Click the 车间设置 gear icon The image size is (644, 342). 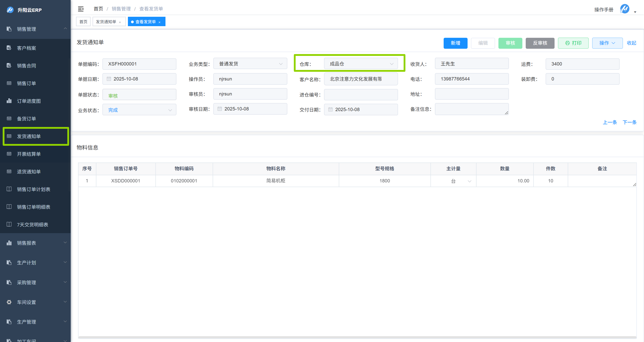9,302
